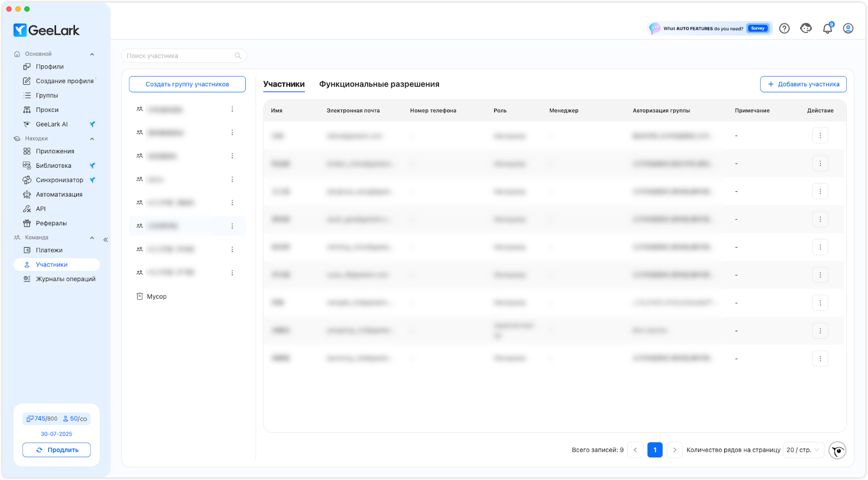The height and width of the screenshot is (480, 868).
Task: Open the Прокси page
Action: point(47,110)
